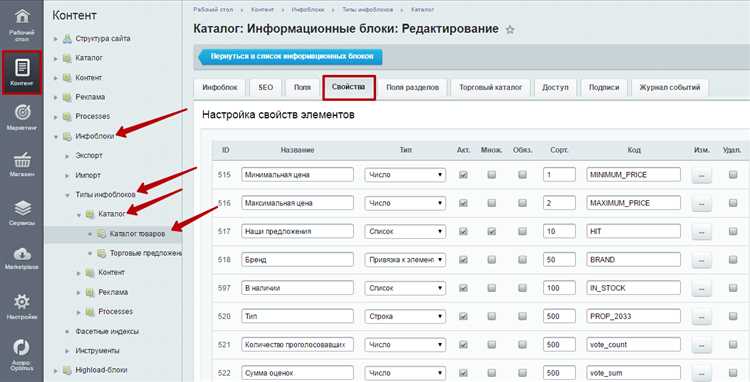This screenshot has height=382, width=750.
Task: Return to the list of information blocks
Action: pos(291,56)
